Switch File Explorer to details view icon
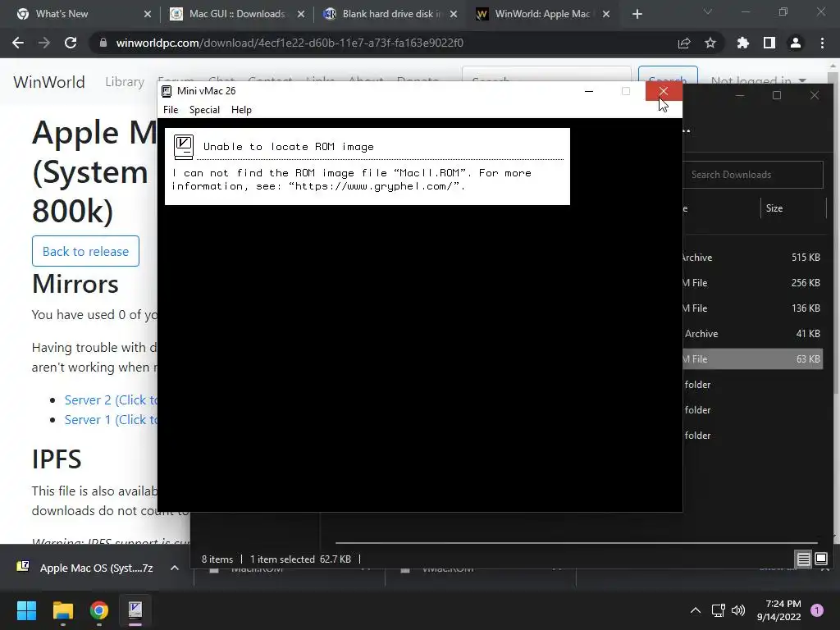This screenshot has width=840, height=630. (x=804, y=559)
